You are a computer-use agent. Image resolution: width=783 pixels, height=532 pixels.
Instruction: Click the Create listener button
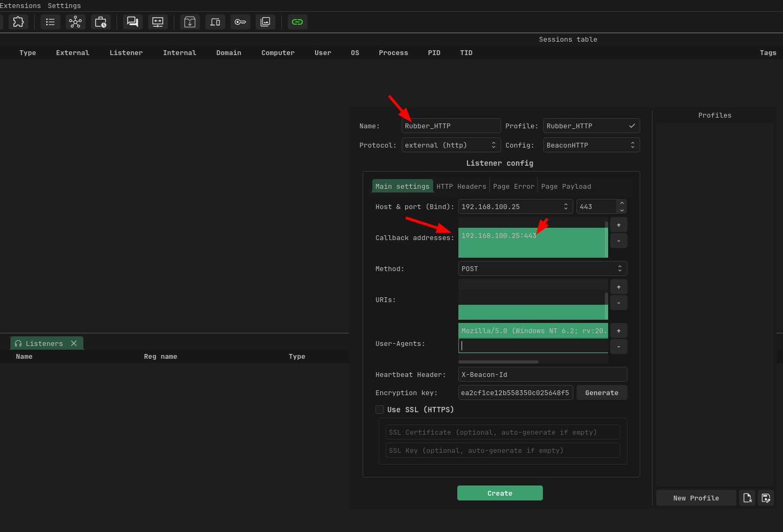(500, 493)
